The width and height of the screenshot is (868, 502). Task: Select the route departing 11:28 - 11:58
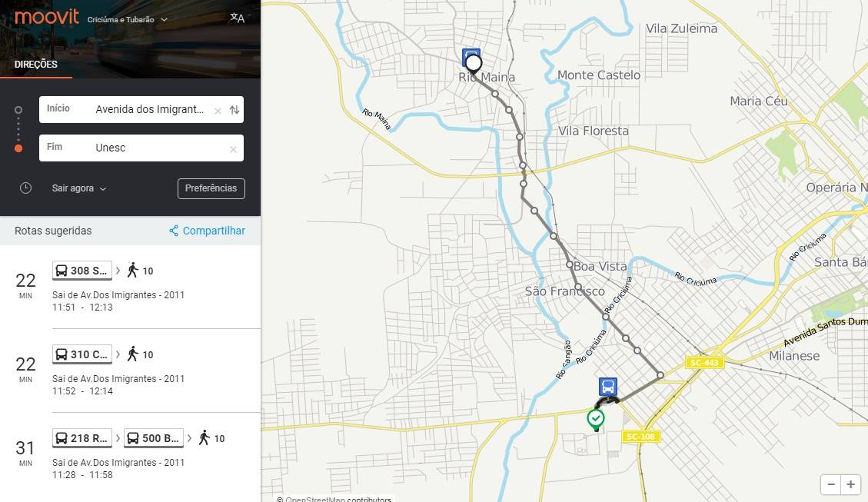[x=130, y=454]
